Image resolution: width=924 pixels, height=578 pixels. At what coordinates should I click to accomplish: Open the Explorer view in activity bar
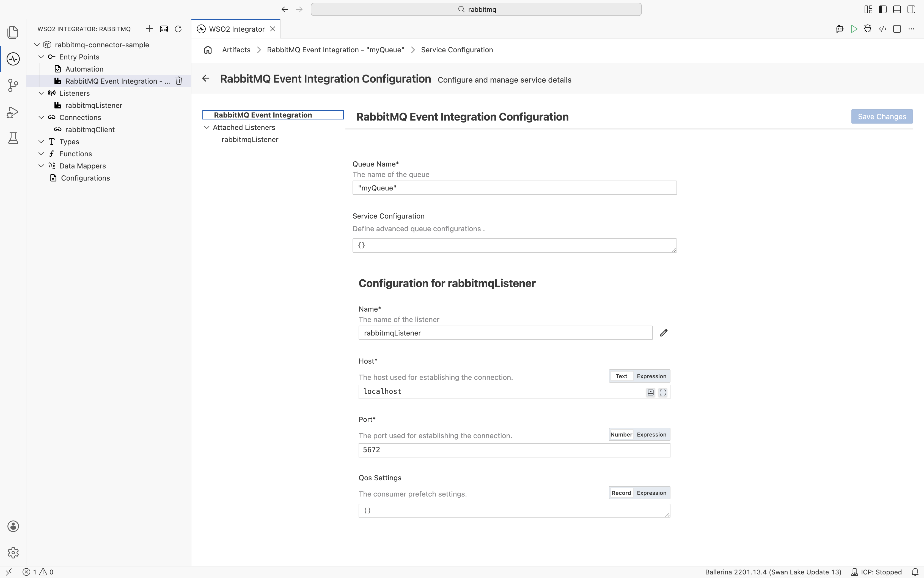coord(13,32)
